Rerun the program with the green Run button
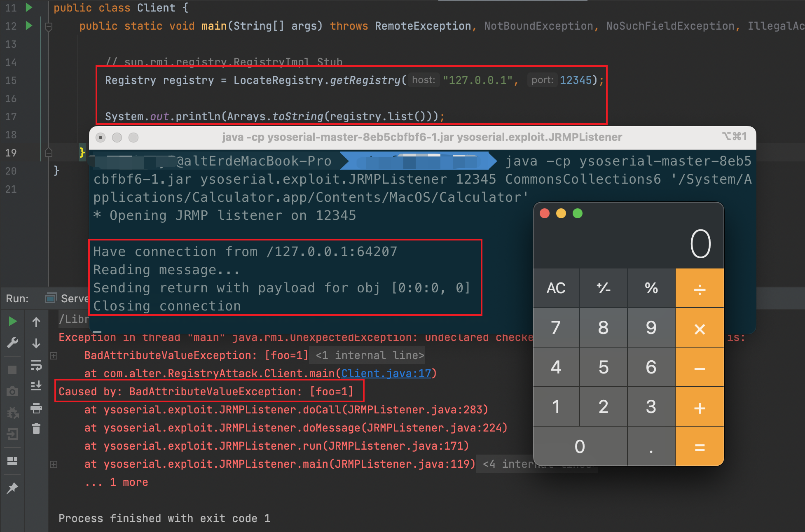The width and height of the screenshot is (805, 532). tap(12, 321)
